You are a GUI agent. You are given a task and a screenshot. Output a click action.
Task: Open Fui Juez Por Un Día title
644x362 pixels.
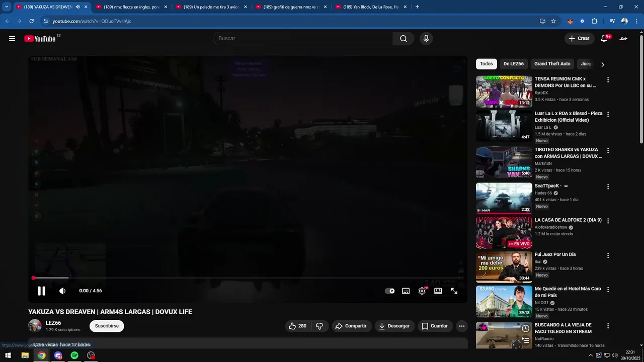(555, 255)
